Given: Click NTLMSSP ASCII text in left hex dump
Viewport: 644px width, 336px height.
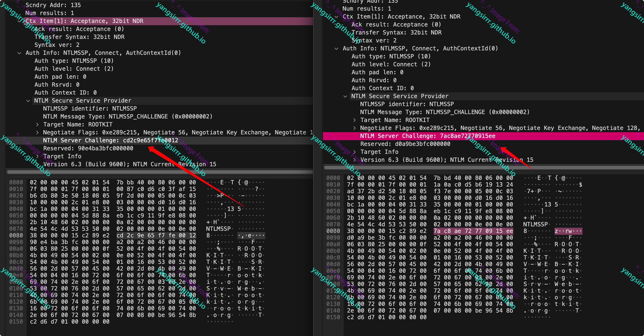Looking at the screenshot, I should click(x=218, y=229).
